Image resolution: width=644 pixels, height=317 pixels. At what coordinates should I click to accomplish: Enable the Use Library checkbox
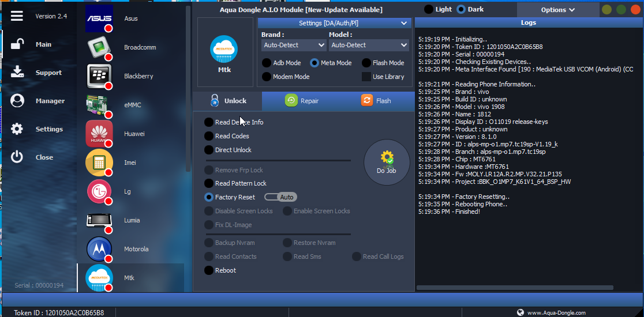(x=366, y=77)
